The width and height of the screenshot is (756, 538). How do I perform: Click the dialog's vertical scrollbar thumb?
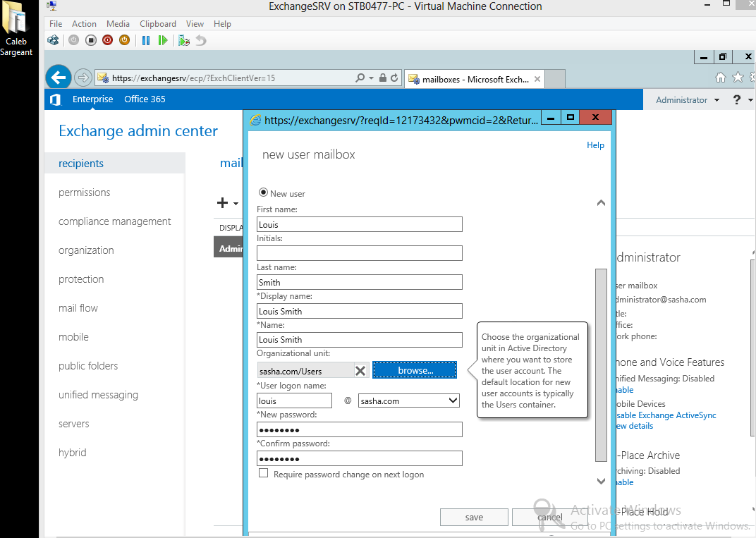point(601,365)
